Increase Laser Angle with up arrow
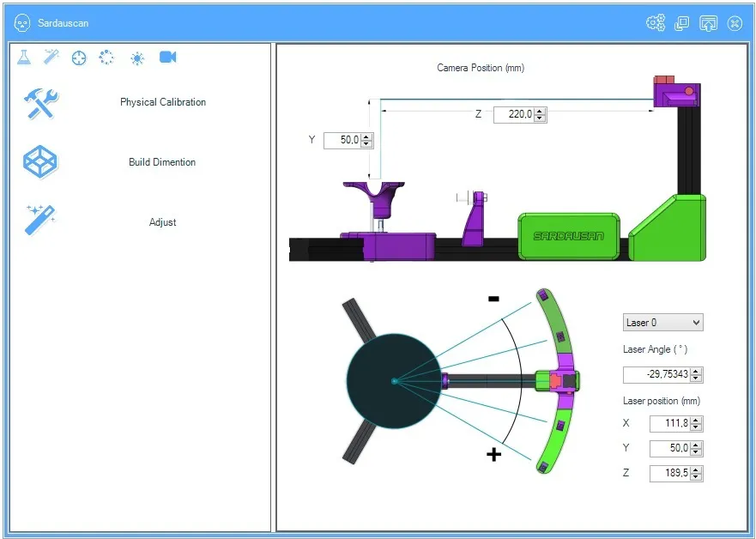756x539 pixels. tap(696, 372)
